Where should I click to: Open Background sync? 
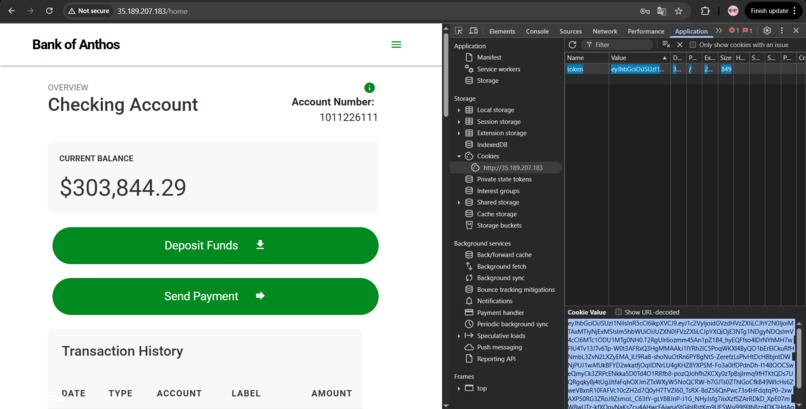[500, 278]
